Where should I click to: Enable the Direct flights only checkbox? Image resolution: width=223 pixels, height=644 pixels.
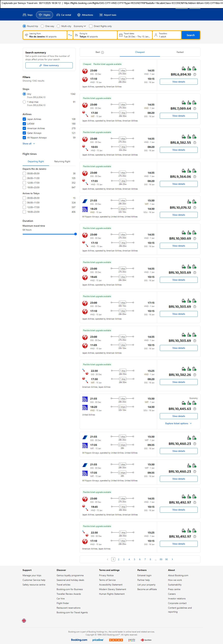pos(91,26)
